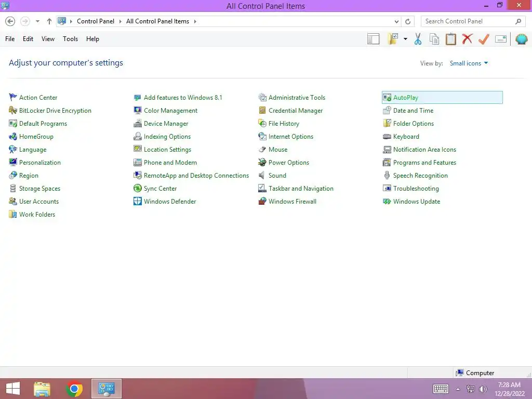Open the User Accounts link
The width and height of the screenshot is (532, 399).
click(38, 201)
